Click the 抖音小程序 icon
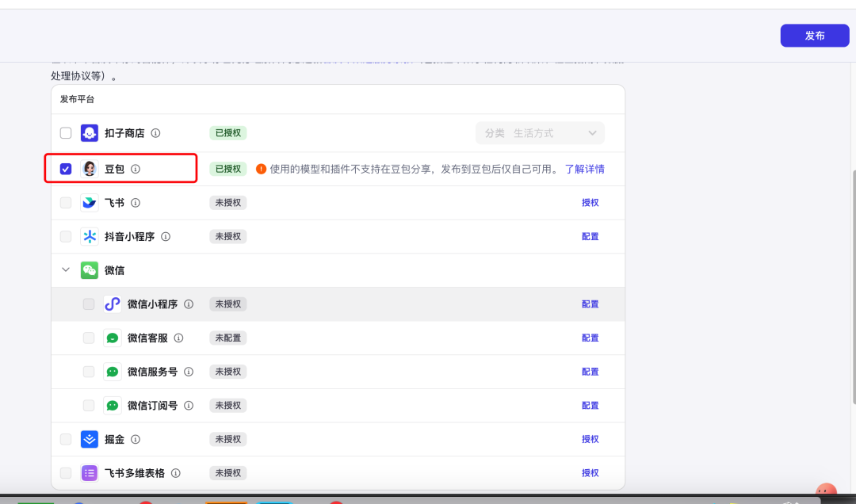Viewport: 856px width, 504px height. pyautogui.click(x=90, y=236)
